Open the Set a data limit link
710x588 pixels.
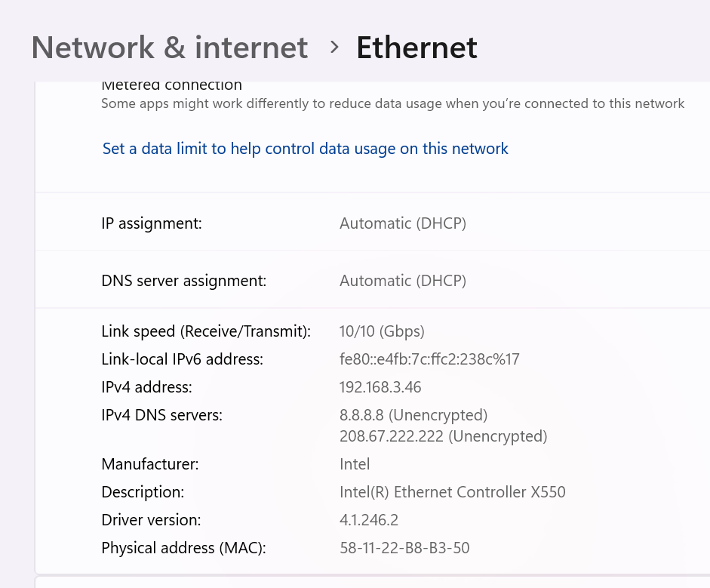coord(305,149)
